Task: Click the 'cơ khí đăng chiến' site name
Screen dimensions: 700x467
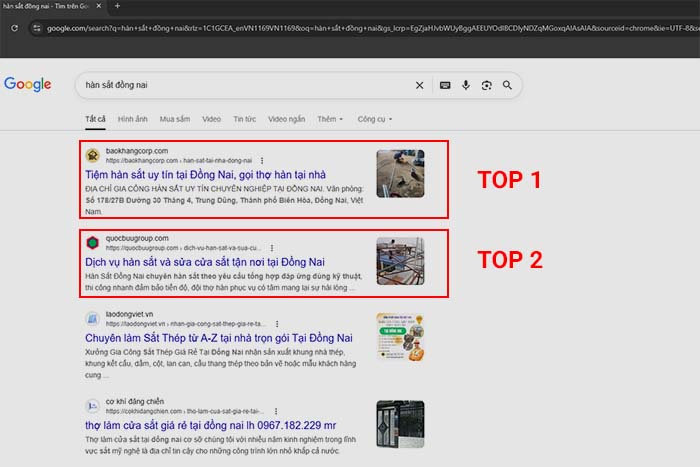Action: click(x=135, y=401)
